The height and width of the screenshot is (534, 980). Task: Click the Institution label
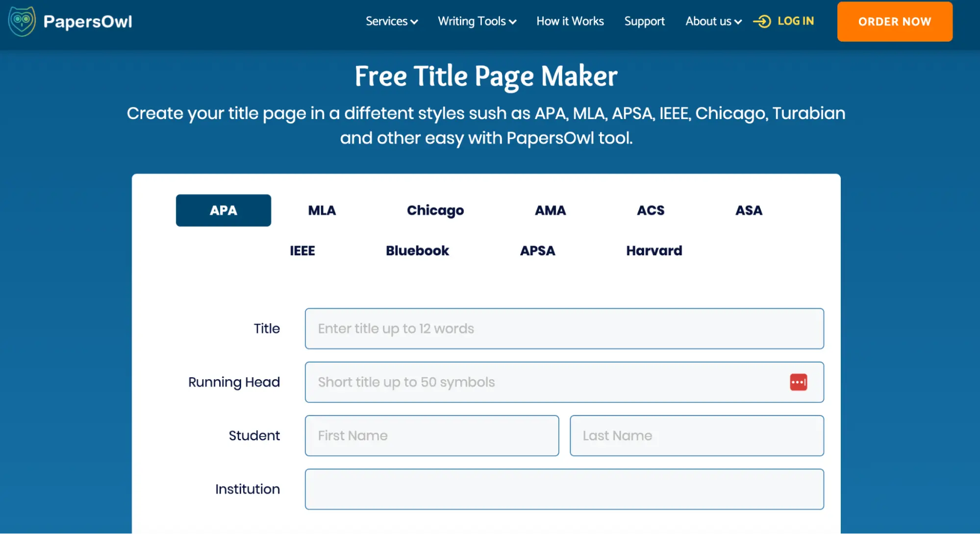[248, 489]
